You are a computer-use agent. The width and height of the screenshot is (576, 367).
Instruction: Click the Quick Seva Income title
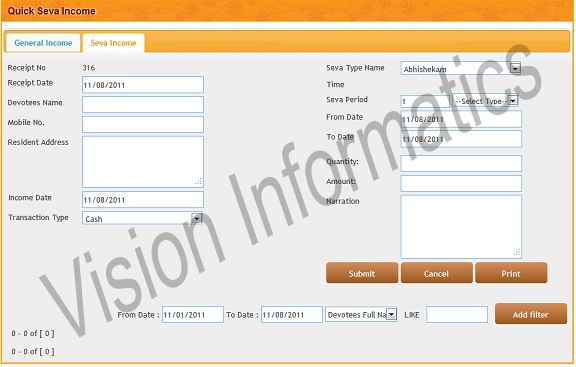(51, 11)
